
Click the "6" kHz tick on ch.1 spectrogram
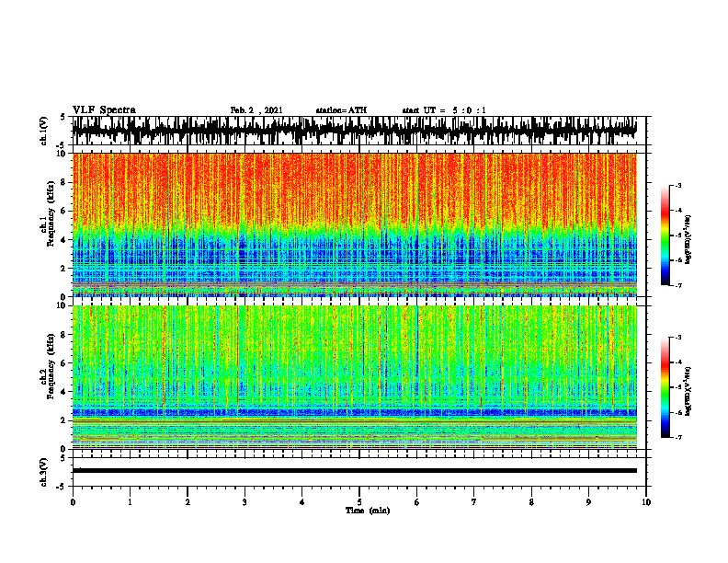[64, 211]
